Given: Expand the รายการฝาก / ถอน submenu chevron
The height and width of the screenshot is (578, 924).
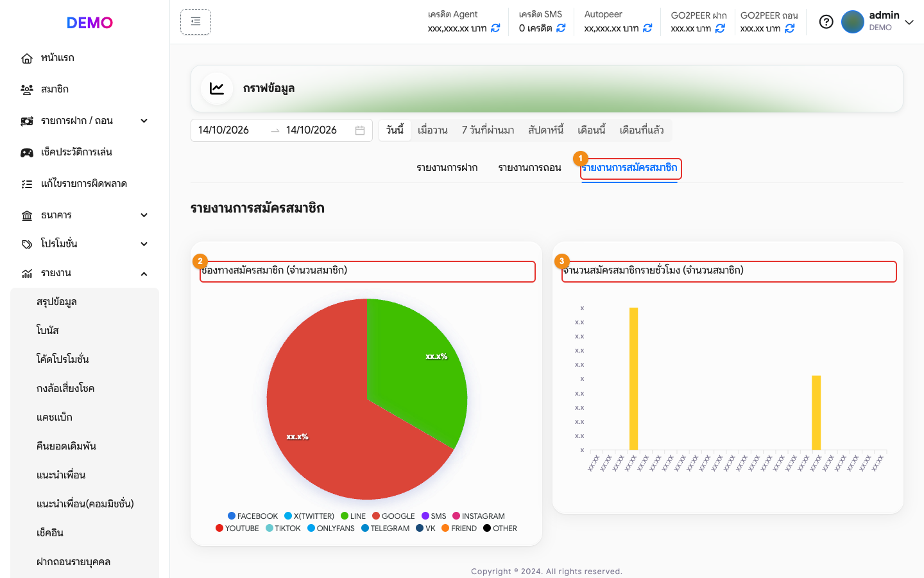Looking at the screenshot, I should click(144, 121).
